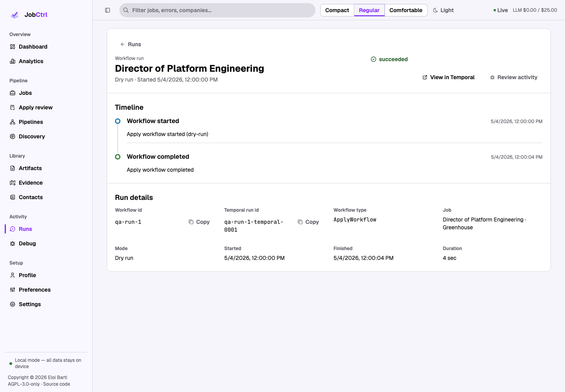This screenshot has width=565, height=392.
Task: Click the bug icon beside Review activity
Action: tap(492, 77)
